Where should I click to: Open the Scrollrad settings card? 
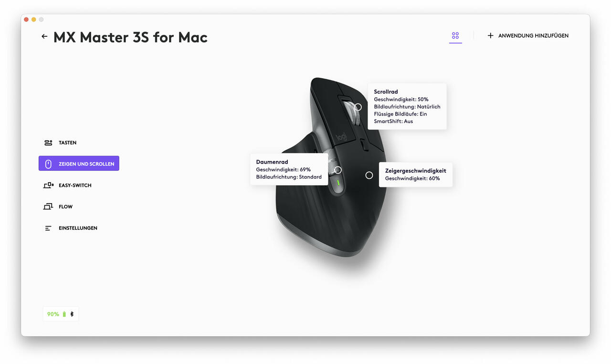click(407, 106)
